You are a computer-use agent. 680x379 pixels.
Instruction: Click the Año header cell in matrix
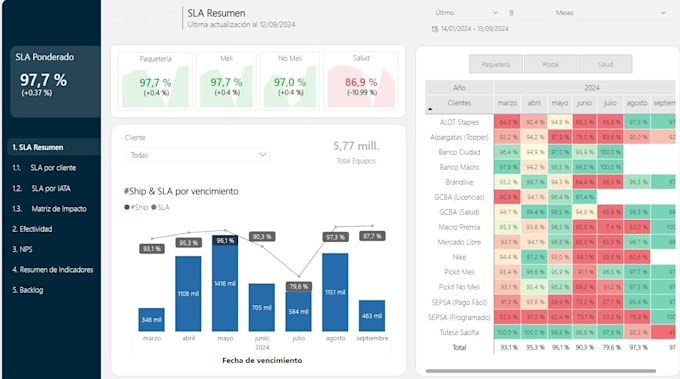coord(459,88)
